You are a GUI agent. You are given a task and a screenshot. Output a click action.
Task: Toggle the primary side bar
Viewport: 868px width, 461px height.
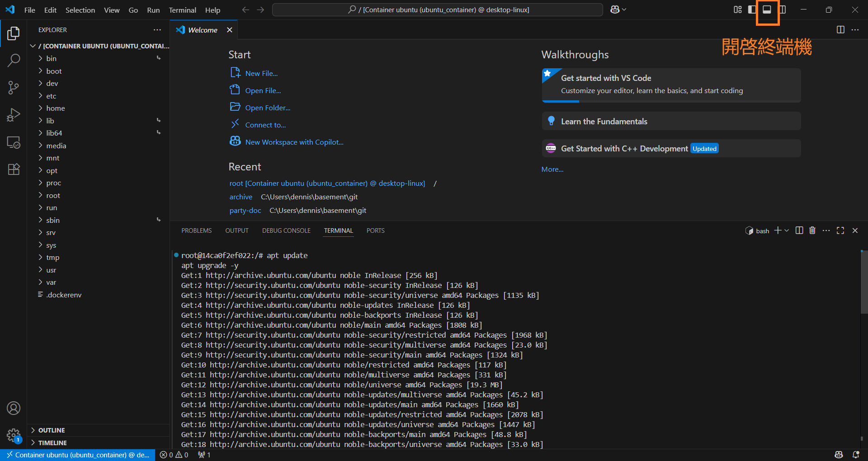pos(751,9)
